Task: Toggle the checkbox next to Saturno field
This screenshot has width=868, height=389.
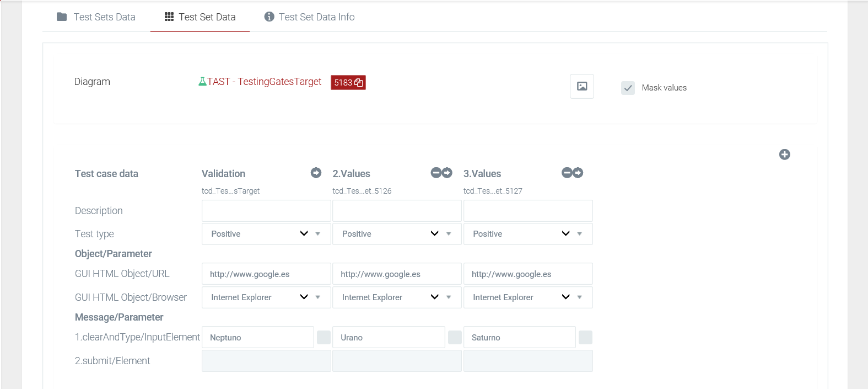Action: coord(585,337)
